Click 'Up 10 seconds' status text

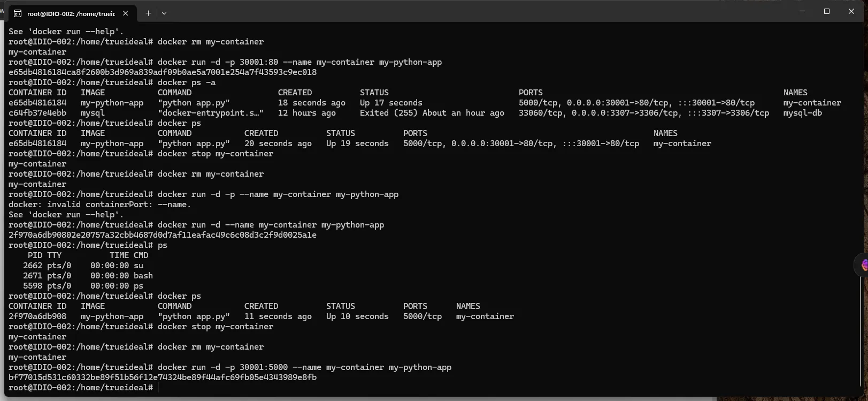(357, 316)
